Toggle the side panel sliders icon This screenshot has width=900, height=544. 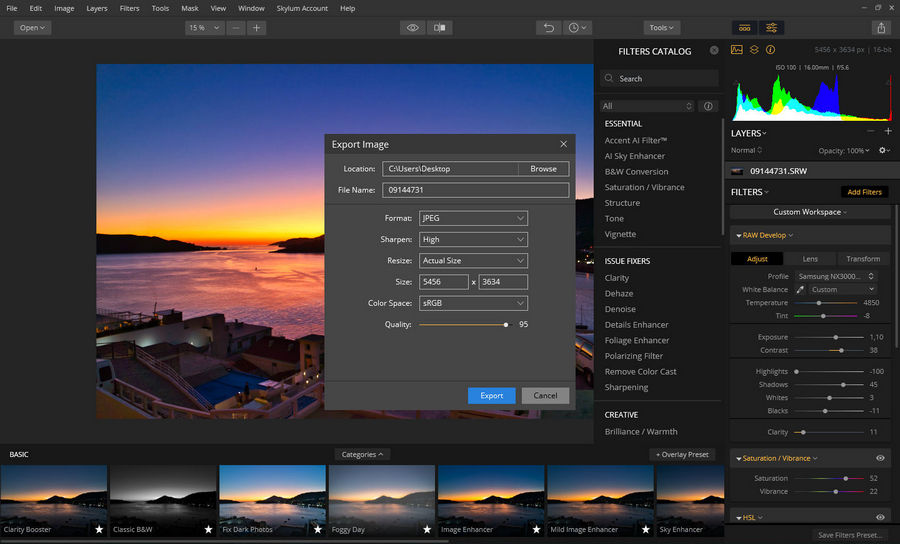771,28
